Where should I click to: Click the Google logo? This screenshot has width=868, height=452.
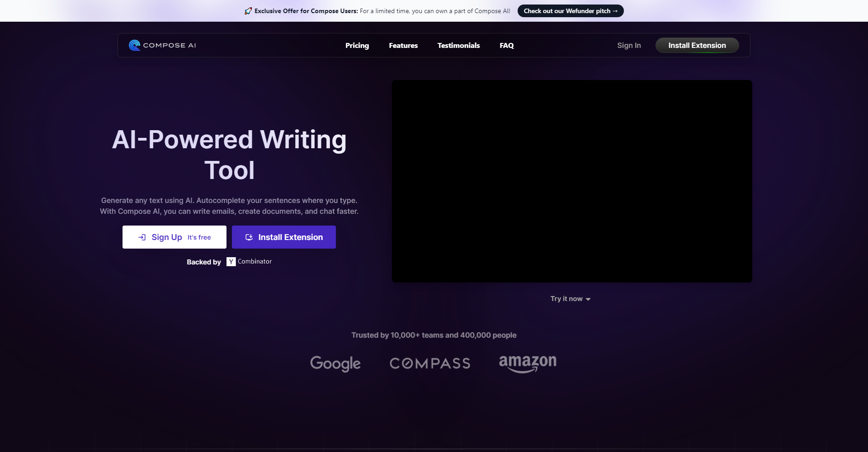(x=335, y=363)
